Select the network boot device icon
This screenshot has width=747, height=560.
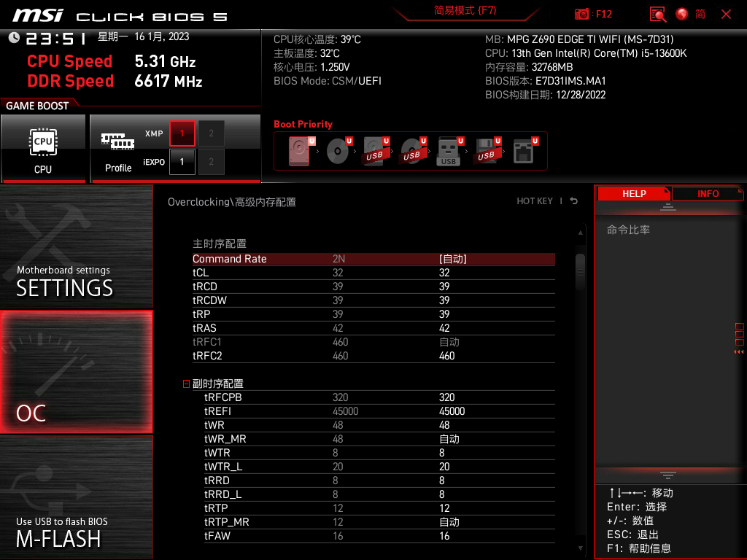525,151
